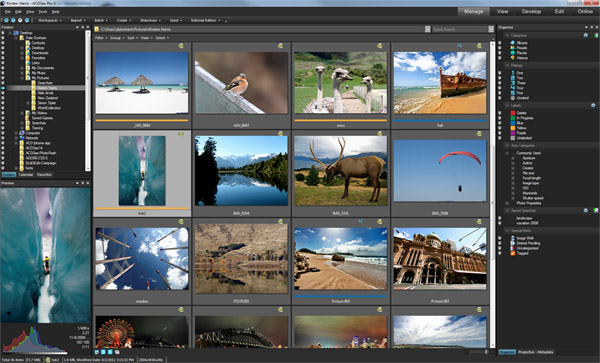This screenshot has height=363, width=600.
Task: Expand the My Videos folder in the tree
Action: pyautogui.click(x=22, y=113)
